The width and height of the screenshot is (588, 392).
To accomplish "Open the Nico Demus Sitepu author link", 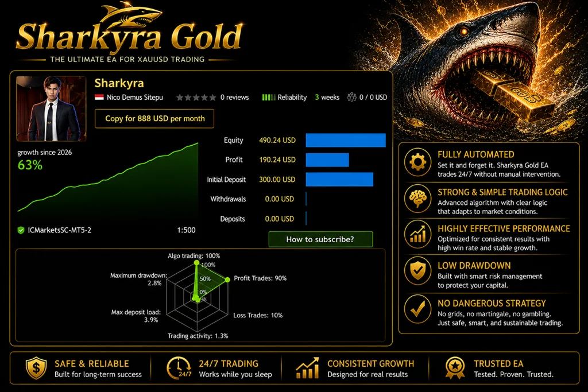I will coord(134,98).
